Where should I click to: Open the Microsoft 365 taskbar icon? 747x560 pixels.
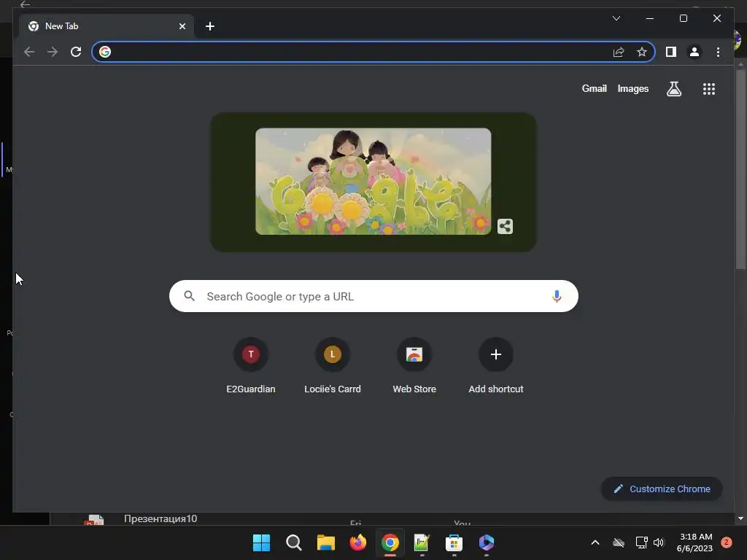pos(486,542)
